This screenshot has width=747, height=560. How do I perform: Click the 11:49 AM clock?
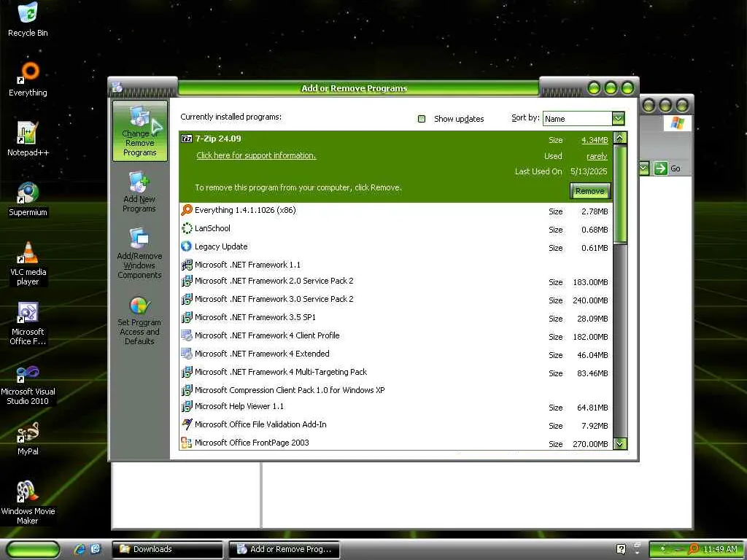click(720, 549)
